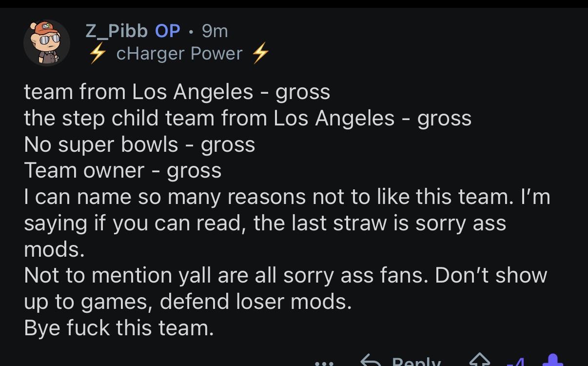Open Z_Pibb's cartoon avatar
This screenshot has height=366, width=588.
point(47,43)
